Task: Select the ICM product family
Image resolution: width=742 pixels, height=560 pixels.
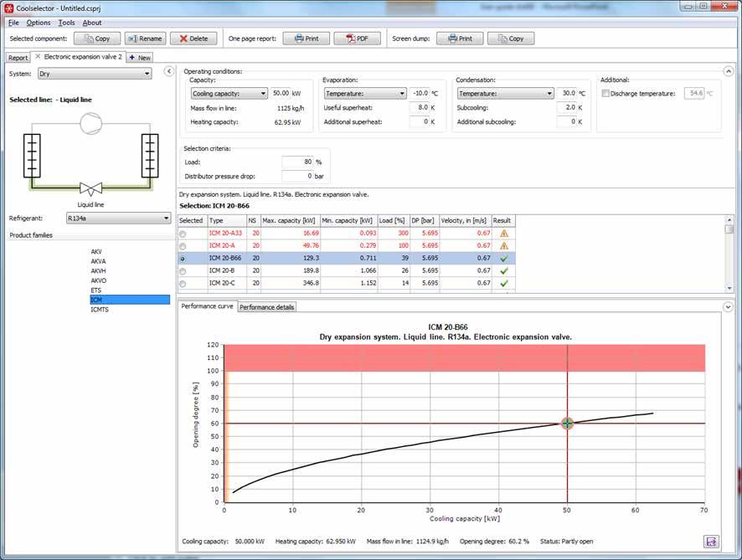Action: tap(130, 300)
